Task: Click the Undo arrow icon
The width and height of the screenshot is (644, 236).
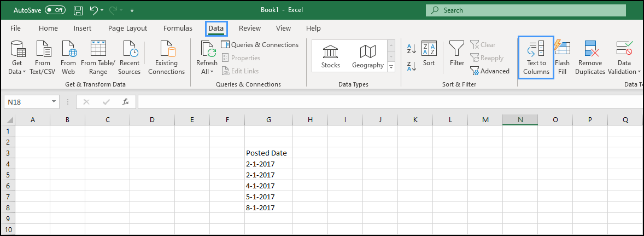Action: coord(94,10)
